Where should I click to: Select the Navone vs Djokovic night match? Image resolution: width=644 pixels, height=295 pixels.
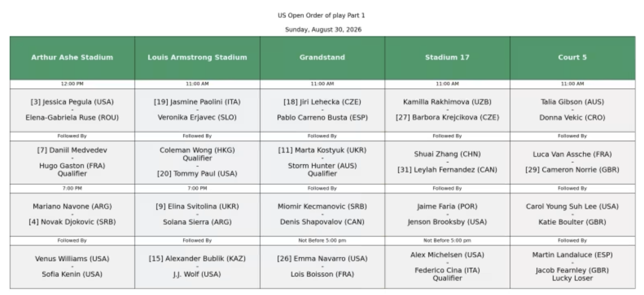[72, 214]
